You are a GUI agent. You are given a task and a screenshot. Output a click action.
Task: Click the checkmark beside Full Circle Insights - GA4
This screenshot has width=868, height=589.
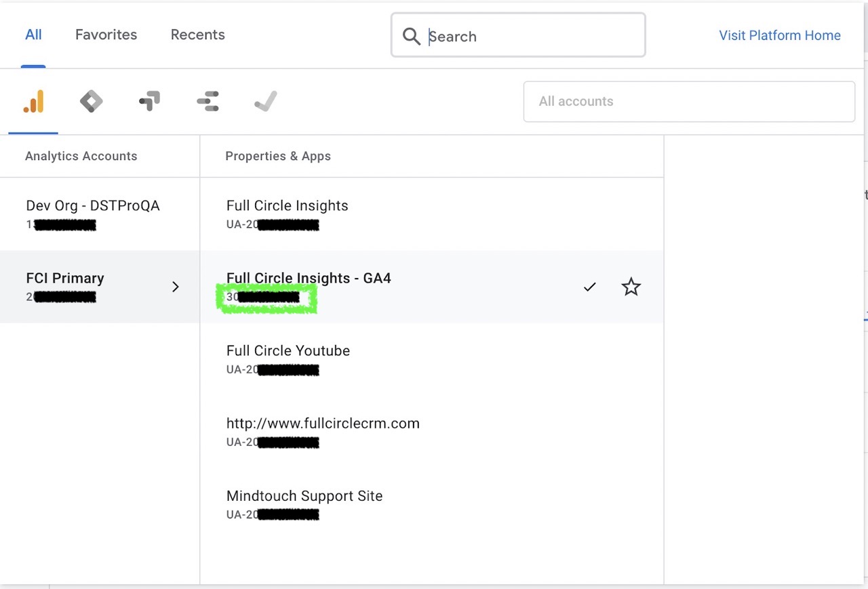[590, 287]
